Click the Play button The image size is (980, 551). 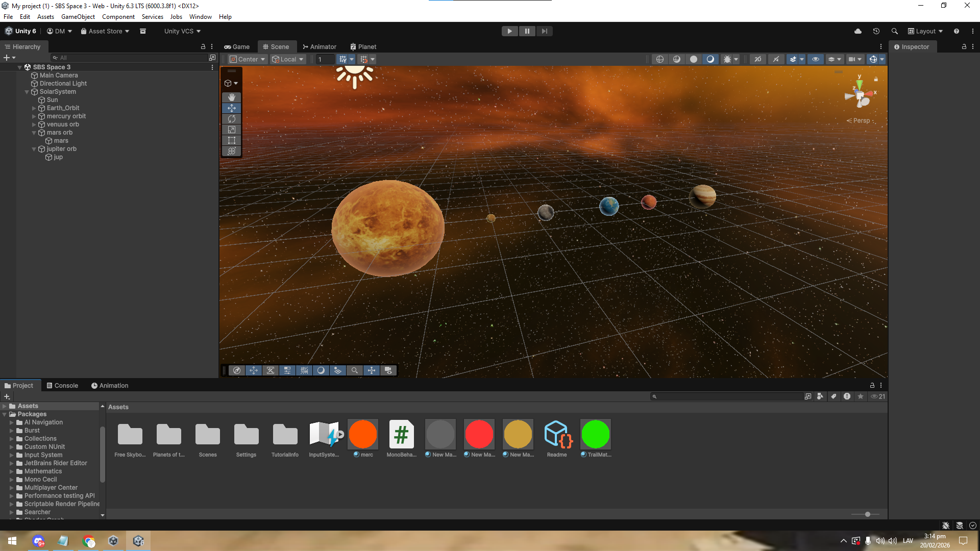(x=509, y=31)
